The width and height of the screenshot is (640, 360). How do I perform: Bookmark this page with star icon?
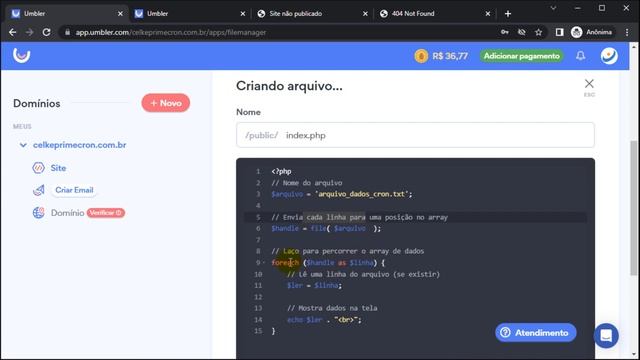coord(538,32)
